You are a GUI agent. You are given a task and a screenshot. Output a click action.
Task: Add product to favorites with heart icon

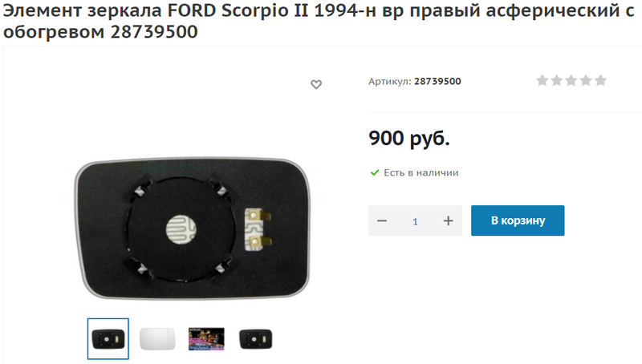point(316,84)
